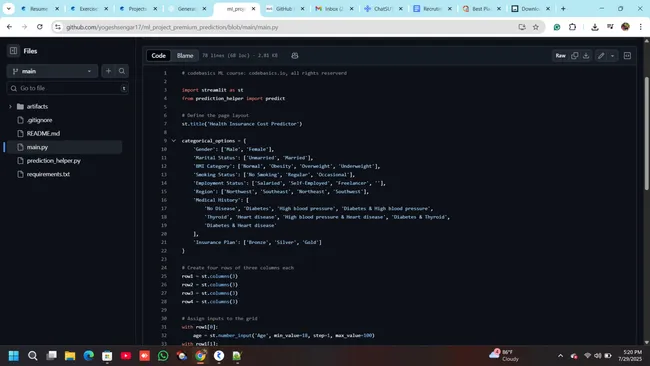This screenshot has height=366, width=650.
Task: Open main branch dropdown
Action: coord(52,71)
